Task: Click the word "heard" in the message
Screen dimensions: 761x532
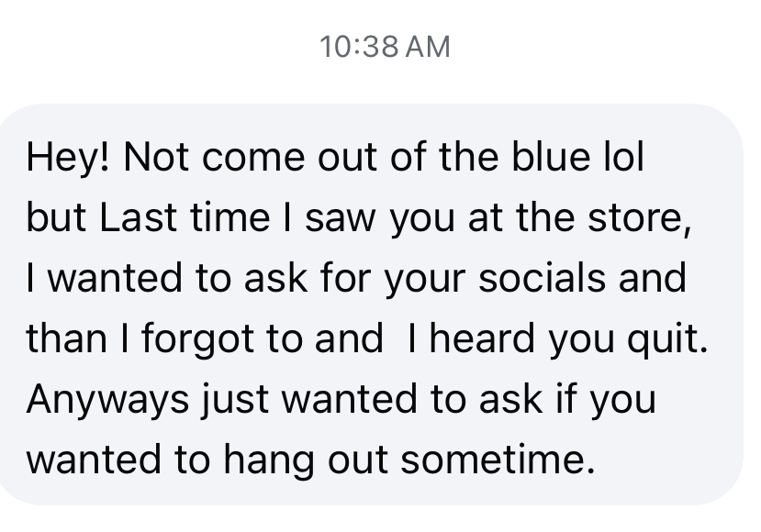Action: click(x=483, y=338)
